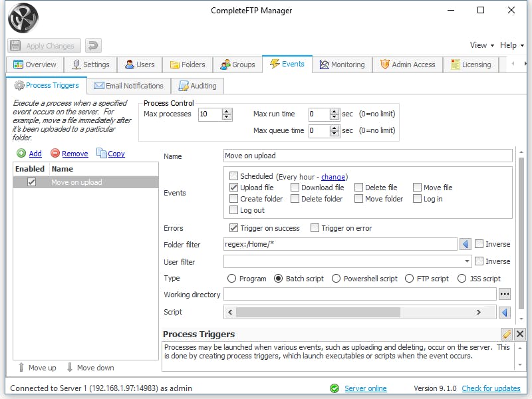
Task: Click in the Name field
Action: point(368,156)
